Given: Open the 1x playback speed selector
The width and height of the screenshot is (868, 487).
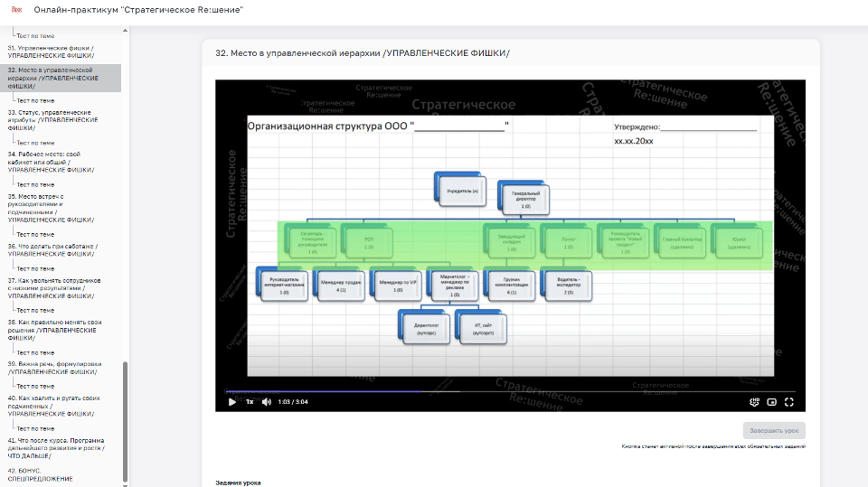Looking at the screenshot, I should point(250,402).
